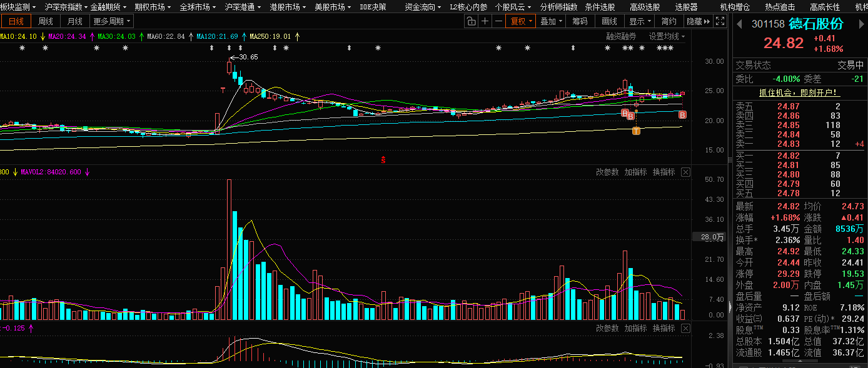Open 高级选股 menu item

coord(645,7)
